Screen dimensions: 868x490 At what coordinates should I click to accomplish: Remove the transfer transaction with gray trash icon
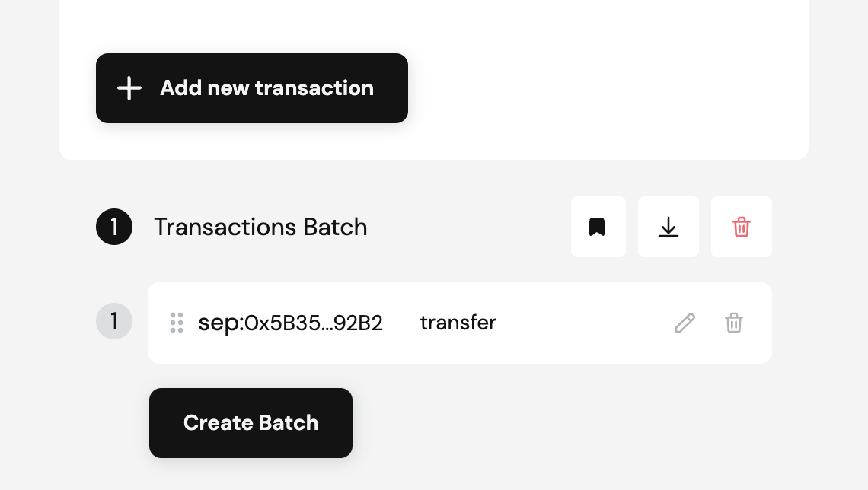[x=733, y=323]
